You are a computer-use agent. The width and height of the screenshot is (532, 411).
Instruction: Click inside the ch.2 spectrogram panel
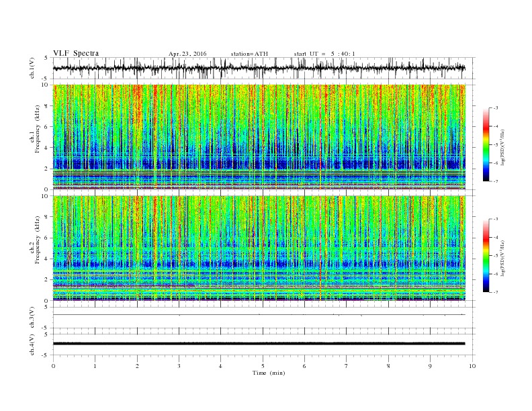pos(259,248)
